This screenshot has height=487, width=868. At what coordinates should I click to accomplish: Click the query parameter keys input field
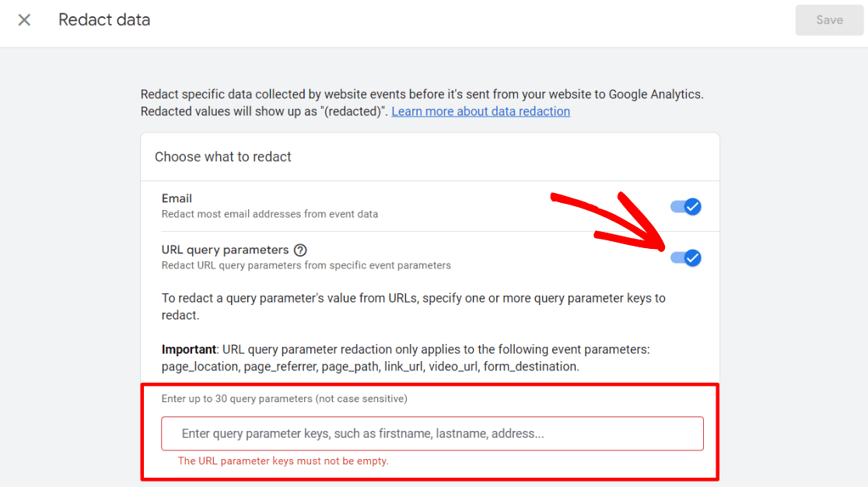coord(432,433)
